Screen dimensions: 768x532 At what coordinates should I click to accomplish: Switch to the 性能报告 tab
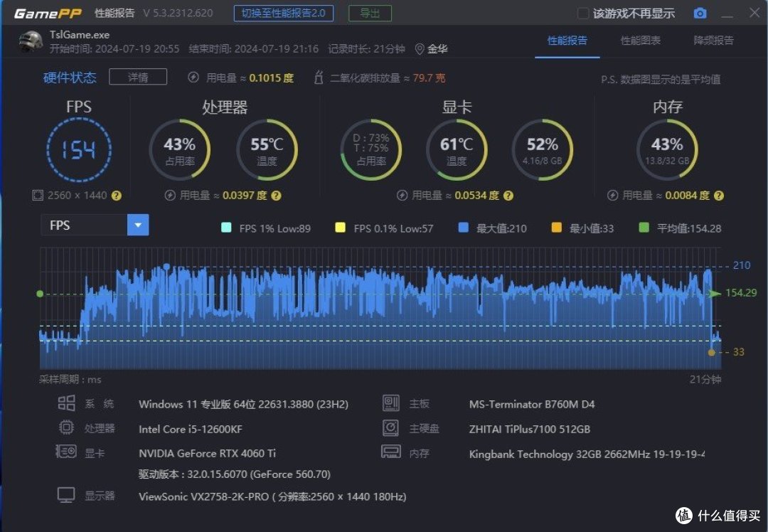tap(567, 41)
